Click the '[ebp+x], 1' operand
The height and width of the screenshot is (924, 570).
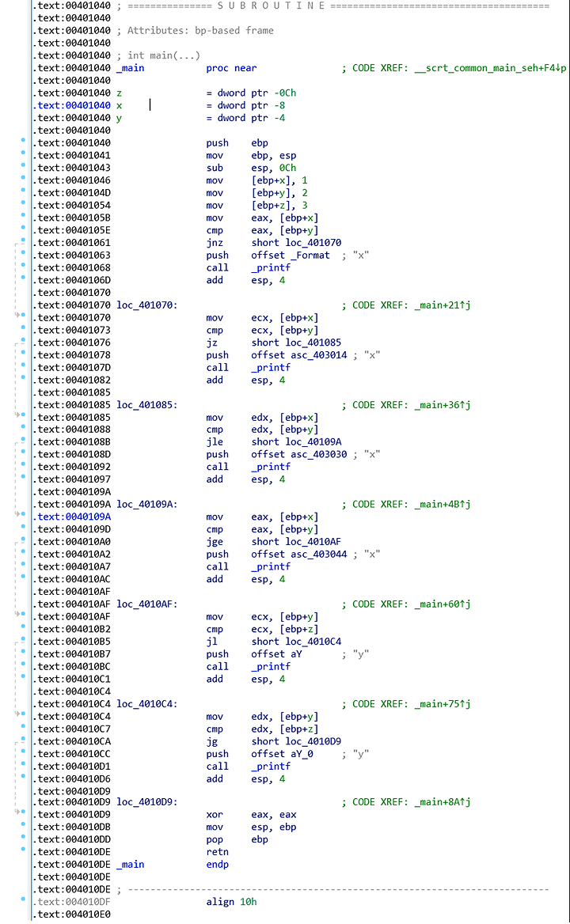[x=279, y=180]
